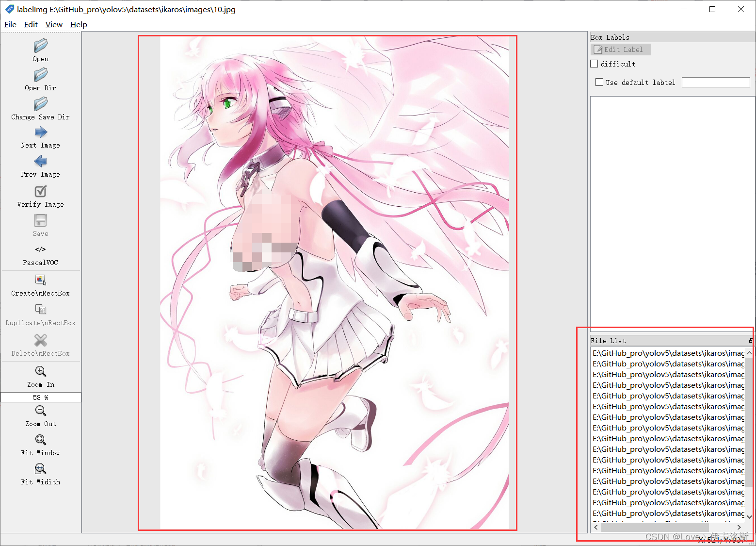756x546 pixels.
Task: Click the Box Labels panel header
Action: click(x=672, y=37)
